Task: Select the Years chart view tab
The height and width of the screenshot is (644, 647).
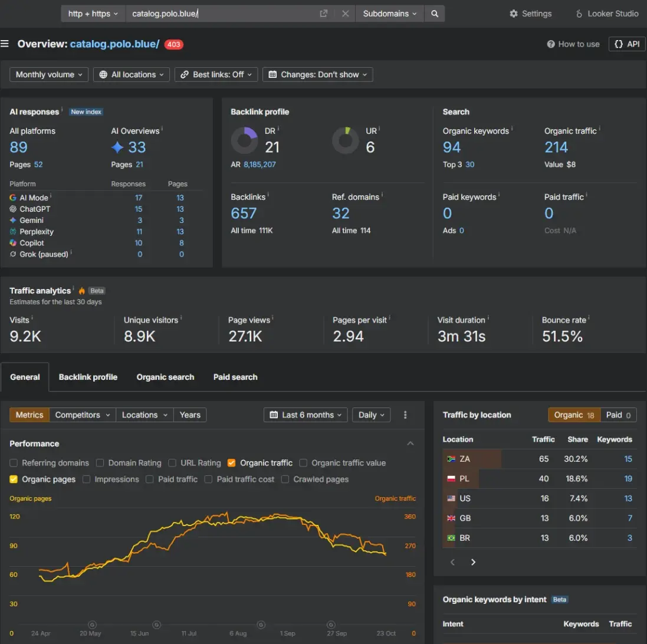Action: coord(190,415)
